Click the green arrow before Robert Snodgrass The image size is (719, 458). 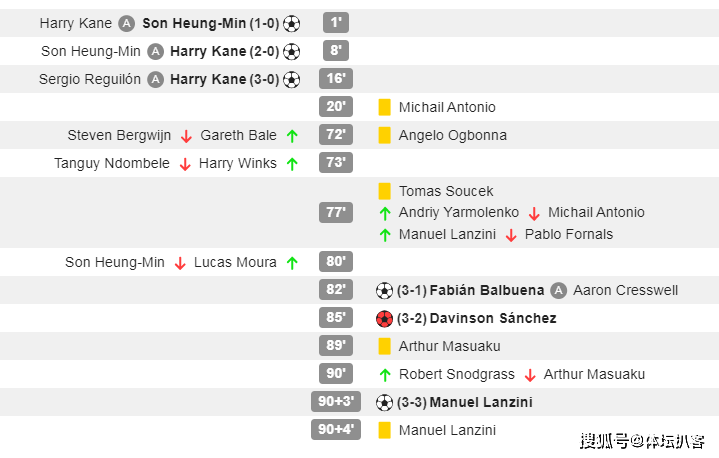coord(385,375)
